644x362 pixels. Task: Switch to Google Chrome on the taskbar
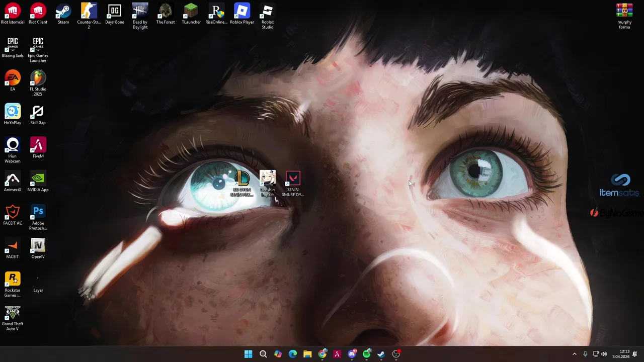tap(323, 354)
